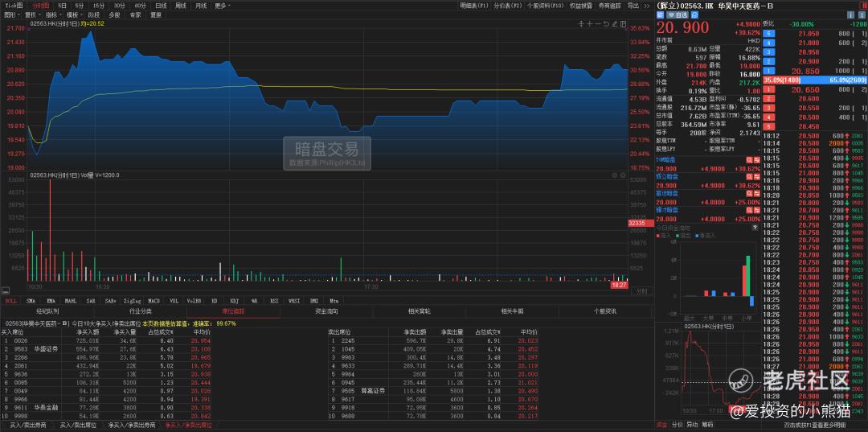Open the 相关窝轮 tab
Screen dimensions: 868x432
coord(419,311)
